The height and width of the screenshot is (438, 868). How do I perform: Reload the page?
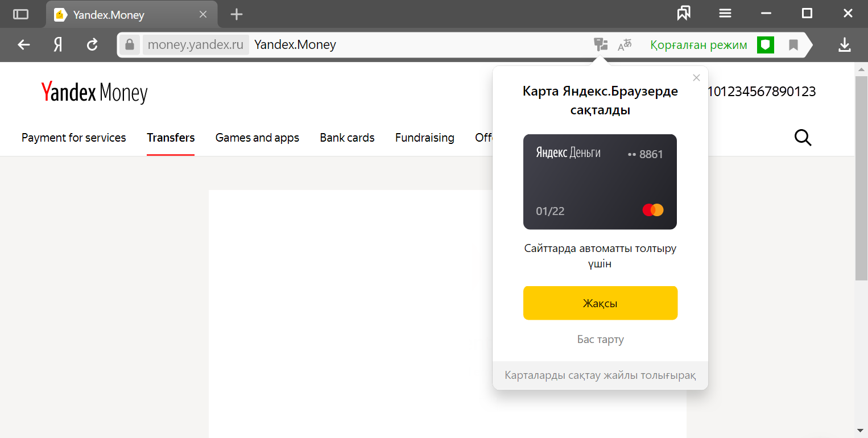(92, 45)
